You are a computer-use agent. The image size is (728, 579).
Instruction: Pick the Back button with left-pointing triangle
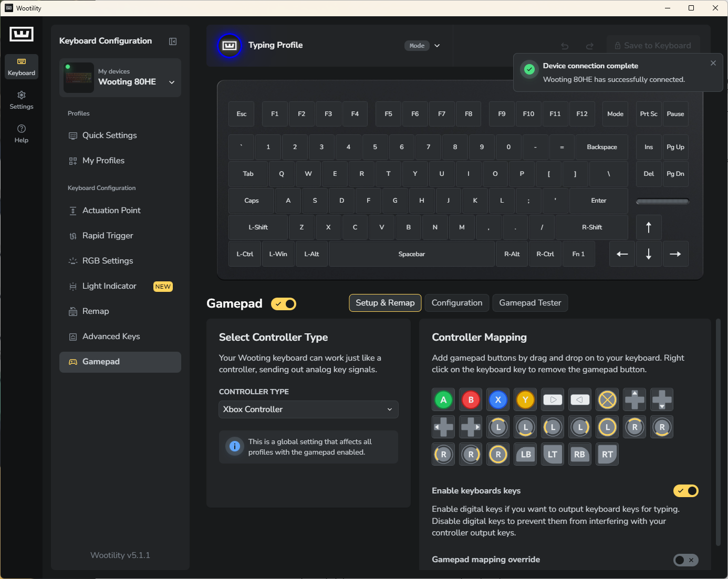(x=580, y=400)
